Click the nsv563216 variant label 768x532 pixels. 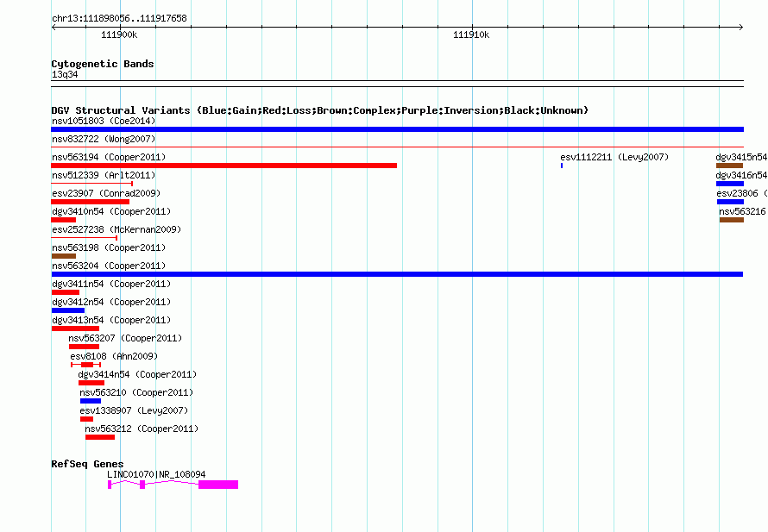[742, 211]
